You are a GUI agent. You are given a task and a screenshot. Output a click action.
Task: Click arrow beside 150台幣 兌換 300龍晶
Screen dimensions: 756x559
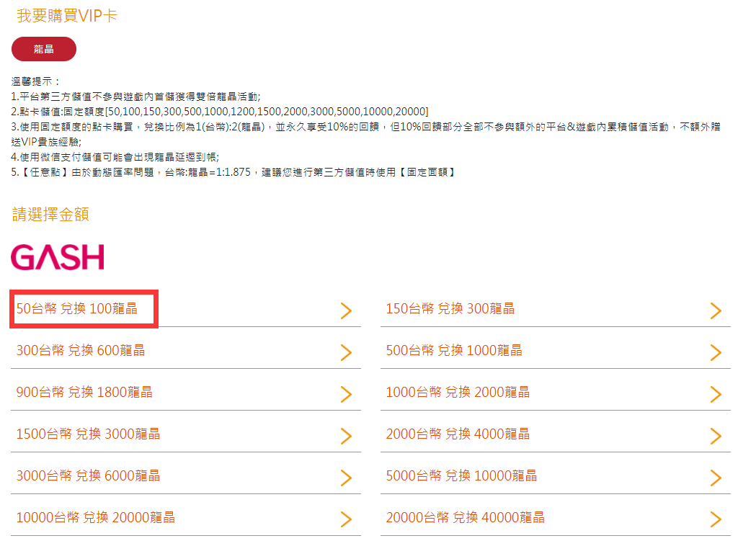tap(715, 310)
